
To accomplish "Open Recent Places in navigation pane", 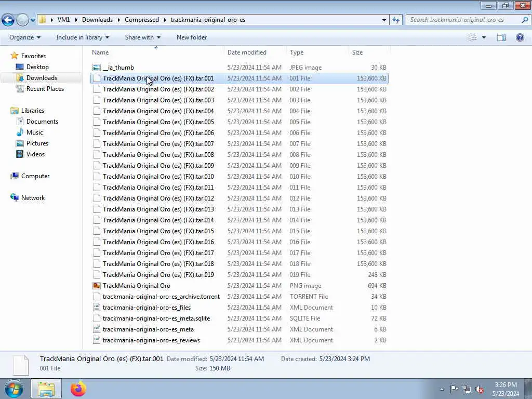I will [45, 88].
